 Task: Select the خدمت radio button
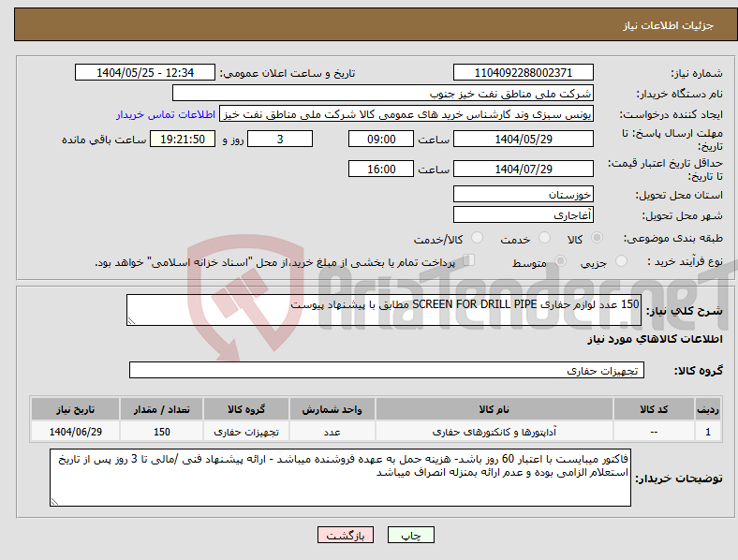point(544,238)
